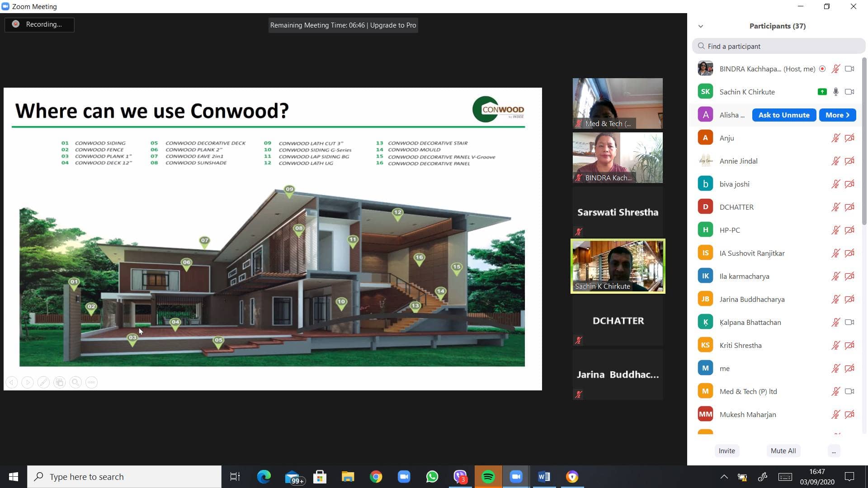Open File Explorer from the taskbar
The height and width of the screenshot is (488, 868).
tap(348, 477)
